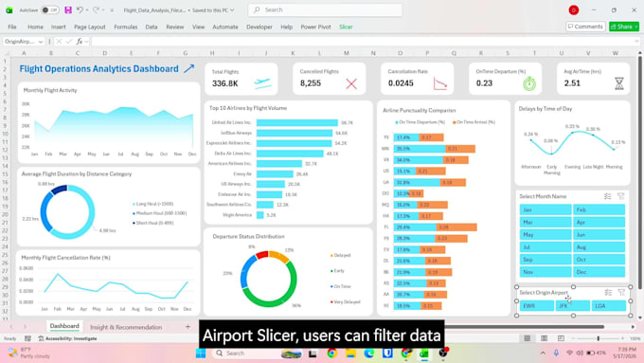Viewport: 644px width, 363px height.
Task: Filter by JFK origin airport
Action: point(573,306)
